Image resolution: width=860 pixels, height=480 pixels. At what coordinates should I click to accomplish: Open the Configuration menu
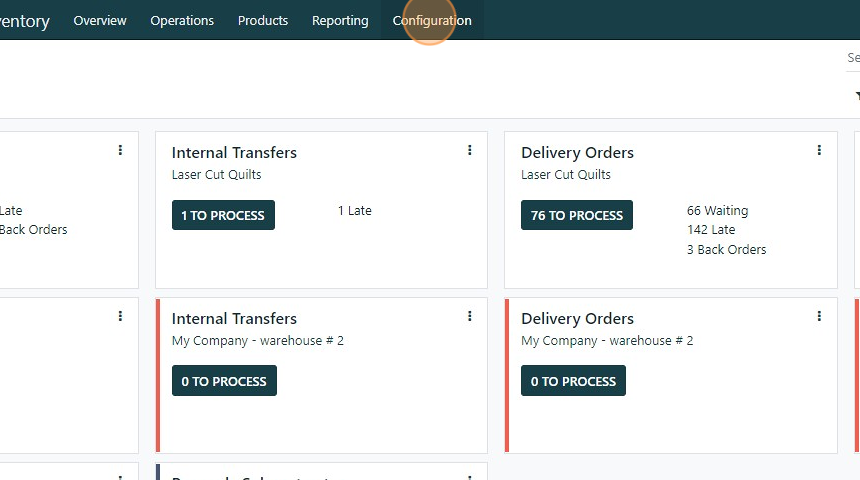(432, 20)
